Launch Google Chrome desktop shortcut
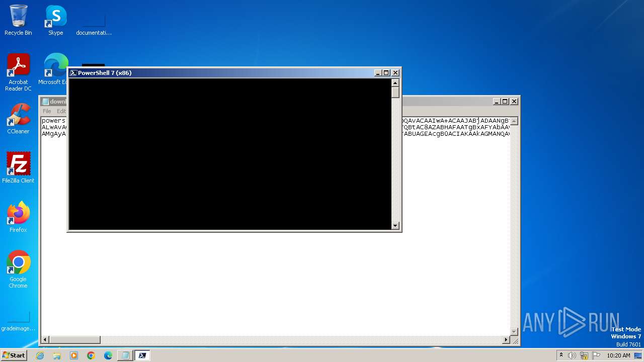The height and width of the screenshot is (362, 644). (18, 269)
